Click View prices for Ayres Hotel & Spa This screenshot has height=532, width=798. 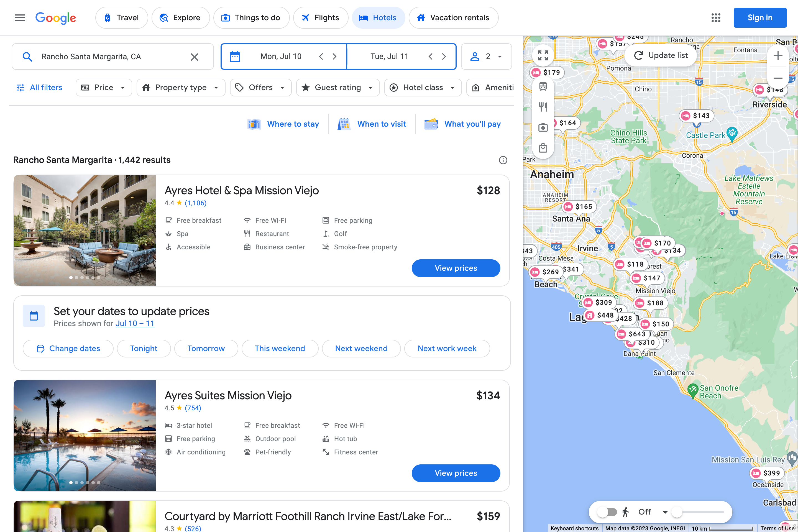[456, 268]
